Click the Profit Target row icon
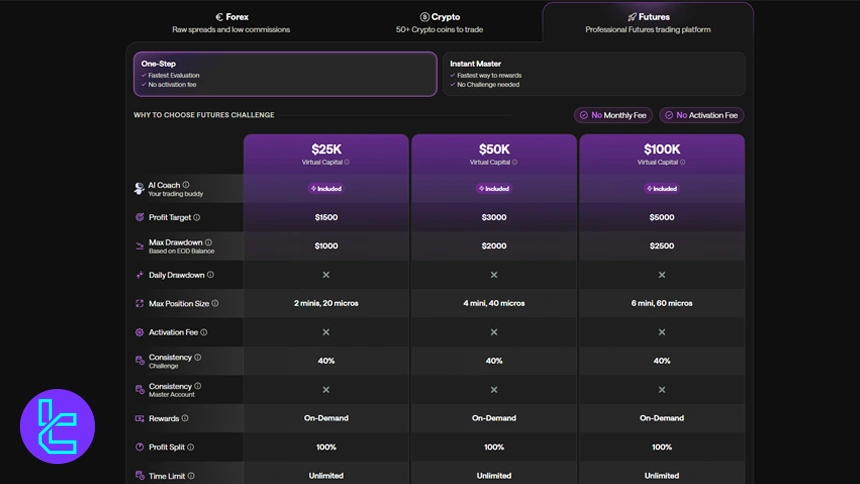 click(140, 217)
